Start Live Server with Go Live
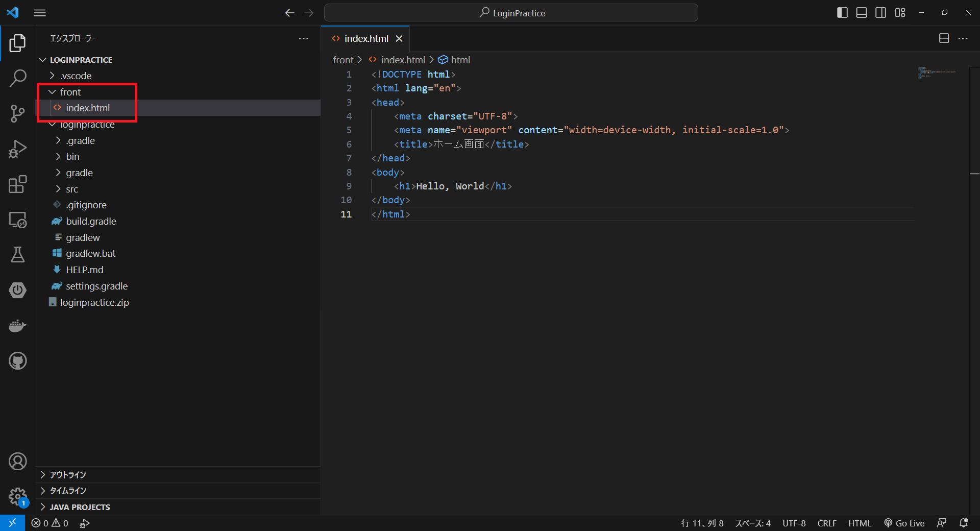 (x=904, y=523)
